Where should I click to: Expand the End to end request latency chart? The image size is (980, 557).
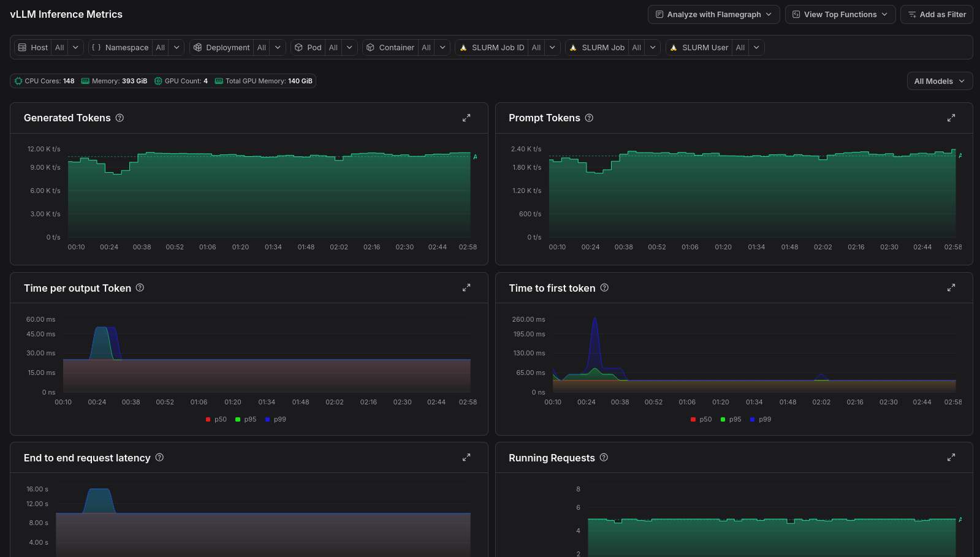point(466,457)
